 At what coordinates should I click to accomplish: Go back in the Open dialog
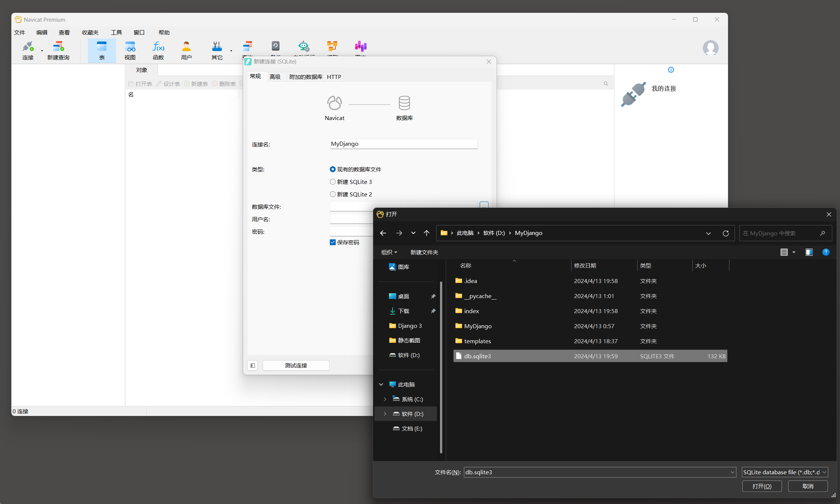(383, 233)
